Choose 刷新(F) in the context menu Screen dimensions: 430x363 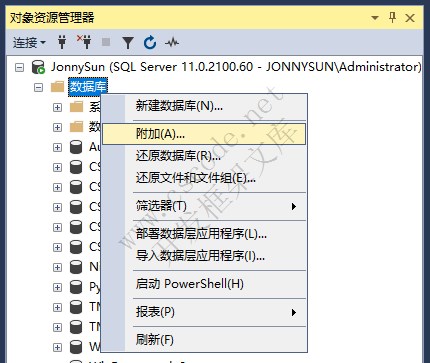(x=204, y=340)
